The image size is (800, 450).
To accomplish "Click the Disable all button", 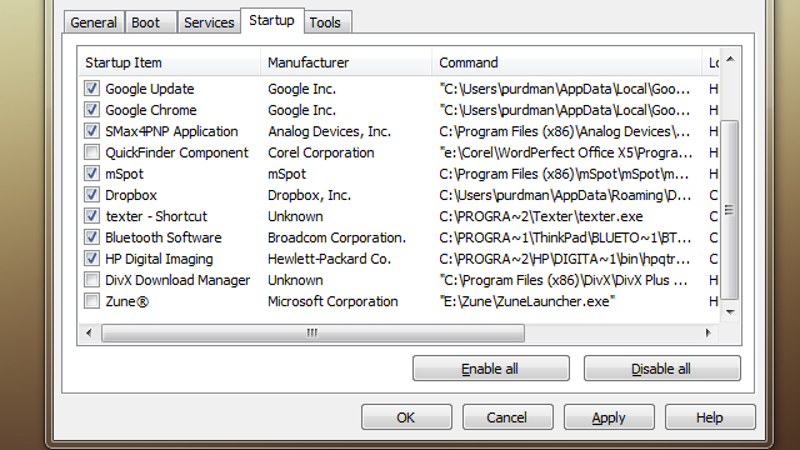I will pyautogui.click(x=662, y=368).
